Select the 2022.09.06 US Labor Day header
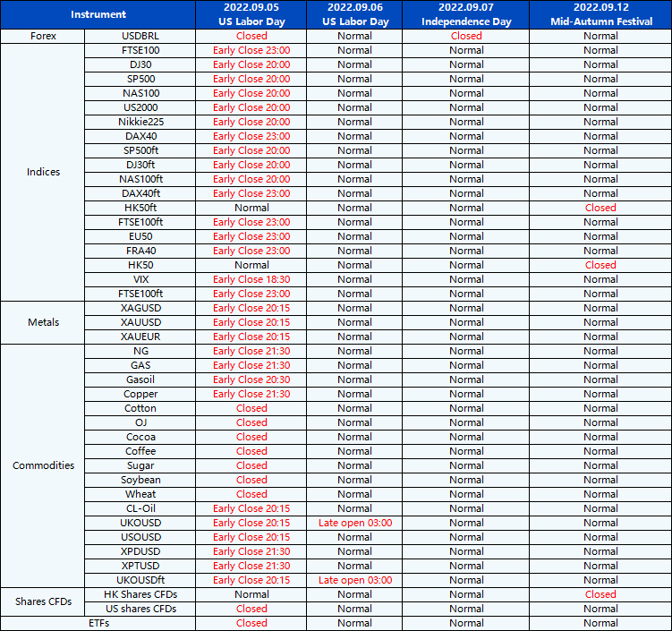Viewport: 672px width, 631px height. (x=354, y=14)
